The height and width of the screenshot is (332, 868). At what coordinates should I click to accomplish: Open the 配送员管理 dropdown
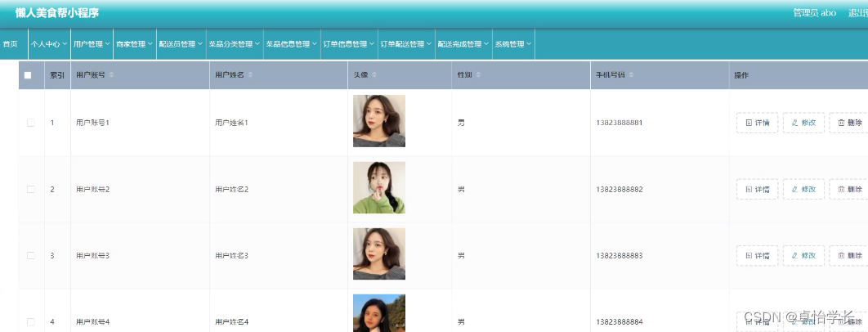tap(181, 44)
